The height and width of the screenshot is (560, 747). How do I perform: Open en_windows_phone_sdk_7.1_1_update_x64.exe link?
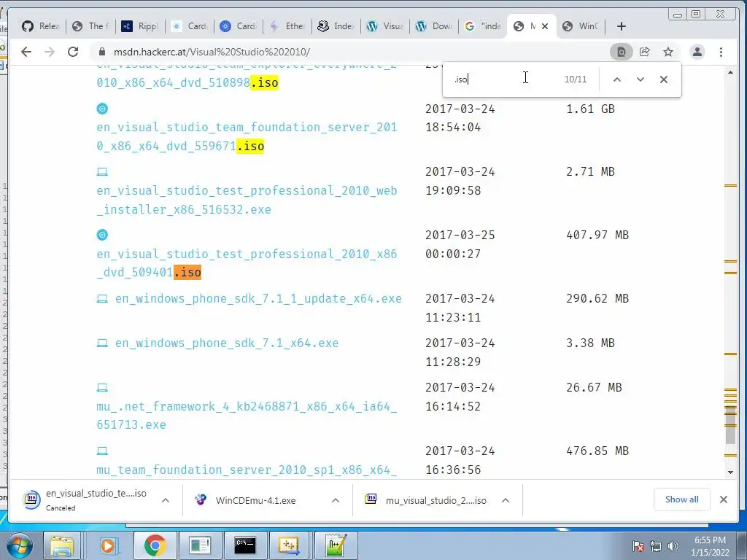258,298
